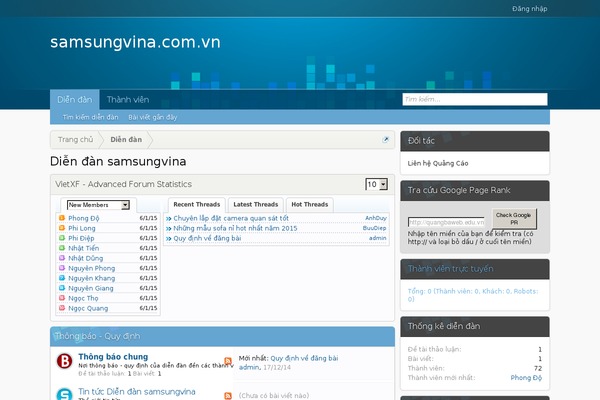Screen dimensions: 600x400
Task: Open AnhDuy author profile
Action: (x=376, y=218)
